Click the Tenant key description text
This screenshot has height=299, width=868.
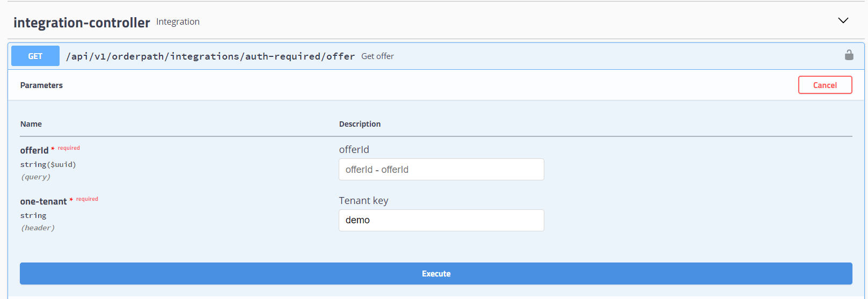(363, 200)
